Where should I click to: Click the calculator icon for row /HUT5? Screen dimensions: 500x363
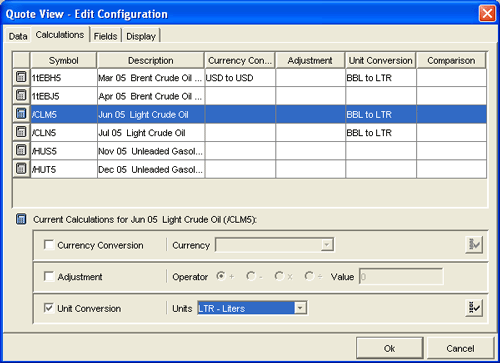21,169
